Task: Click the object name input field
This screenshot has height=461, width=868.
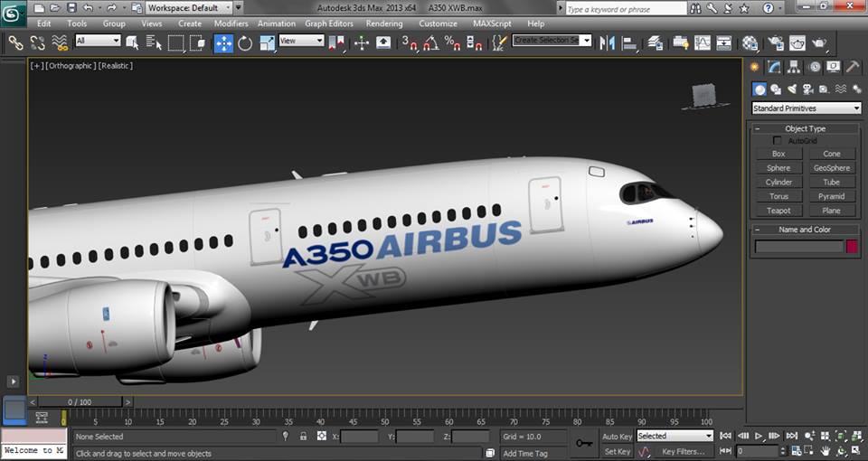Action: (x=798, y=246)
